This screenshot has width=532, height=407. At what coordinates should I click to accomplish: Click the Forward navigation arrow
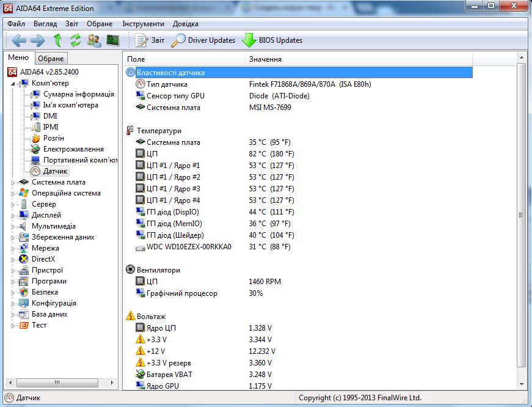[x=37, y=40]
